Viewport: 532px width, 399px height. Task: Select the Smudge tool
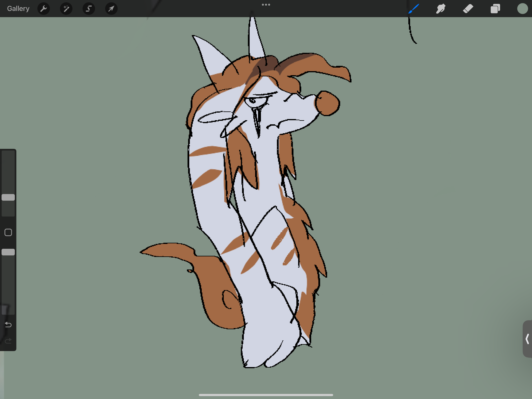click(x=441, y=9)
